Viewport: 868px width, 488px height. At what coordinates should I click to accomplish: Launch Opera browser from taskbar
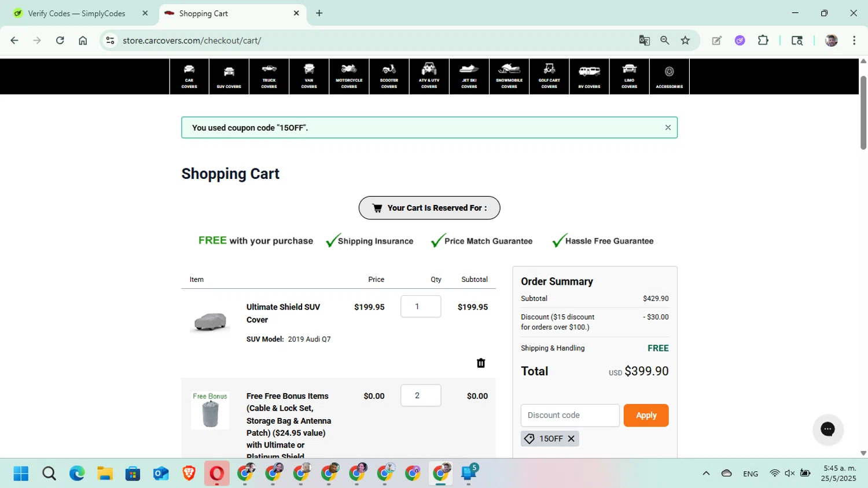[217, 474]
